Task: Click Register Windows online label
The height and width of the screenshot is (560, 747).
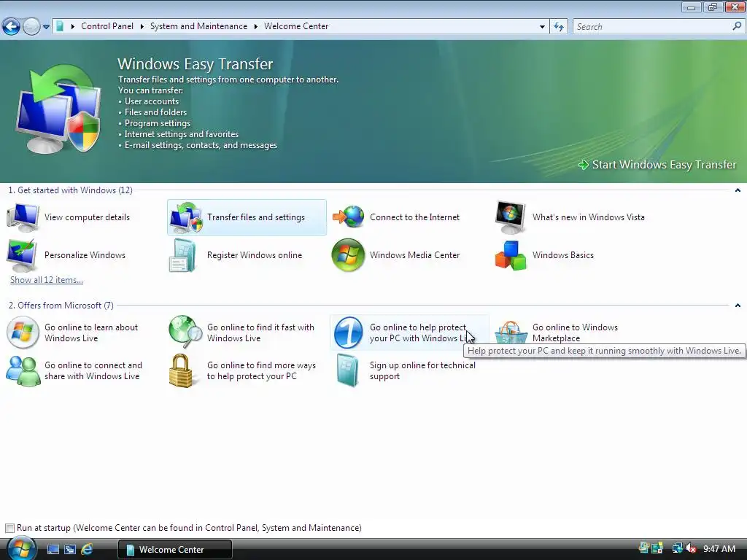Action: click(x=255, y=255)
